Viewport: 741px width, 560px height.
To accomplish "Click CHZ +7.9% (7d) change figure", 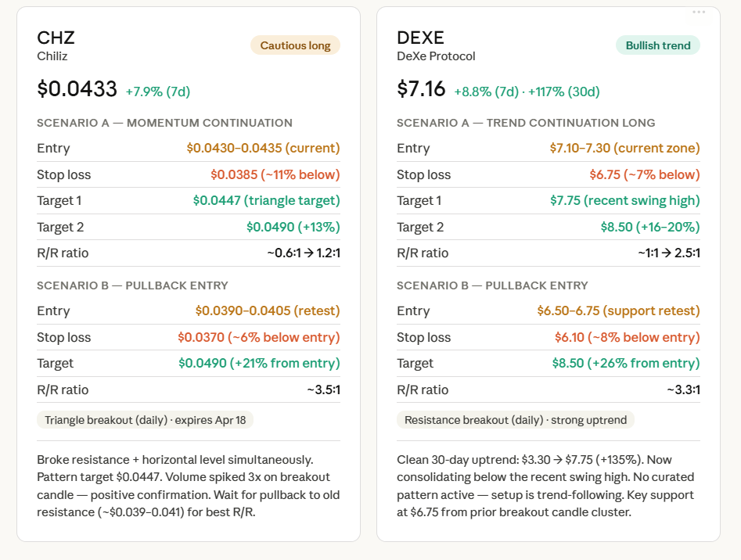I will click(x=157, y=92).
